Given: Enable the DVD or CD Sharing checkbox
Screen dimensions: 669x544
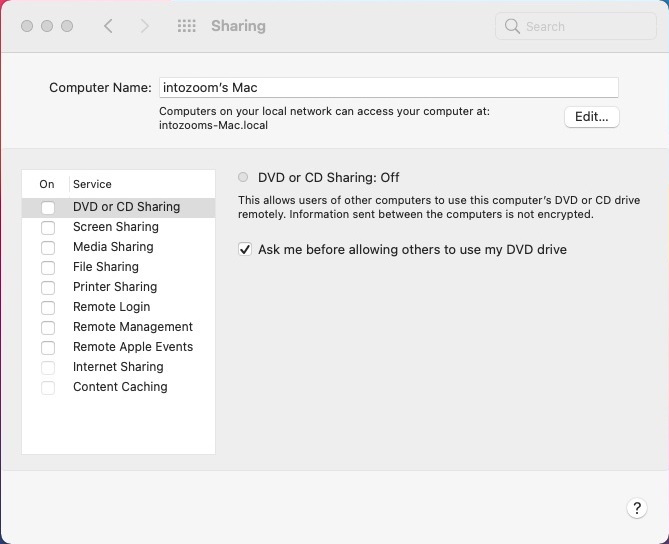Looking at the screenshot, I should pos(48,207).
